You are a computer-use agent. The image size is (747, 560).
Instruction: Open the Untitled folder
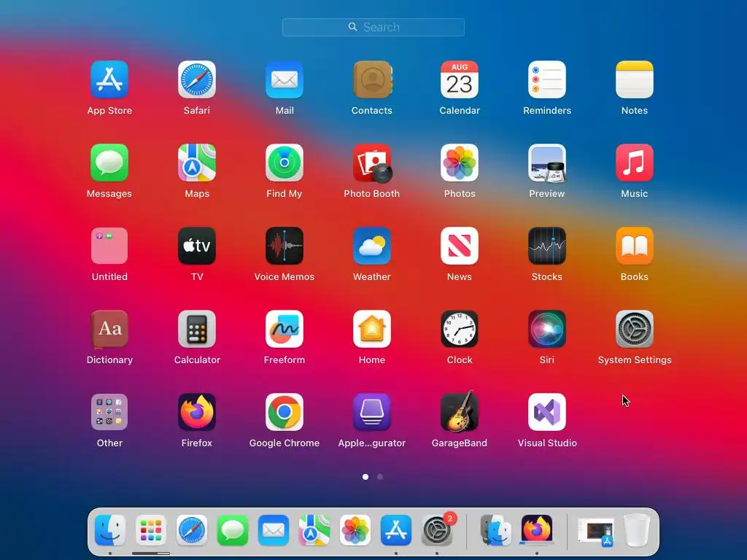[x=109, y=246]
